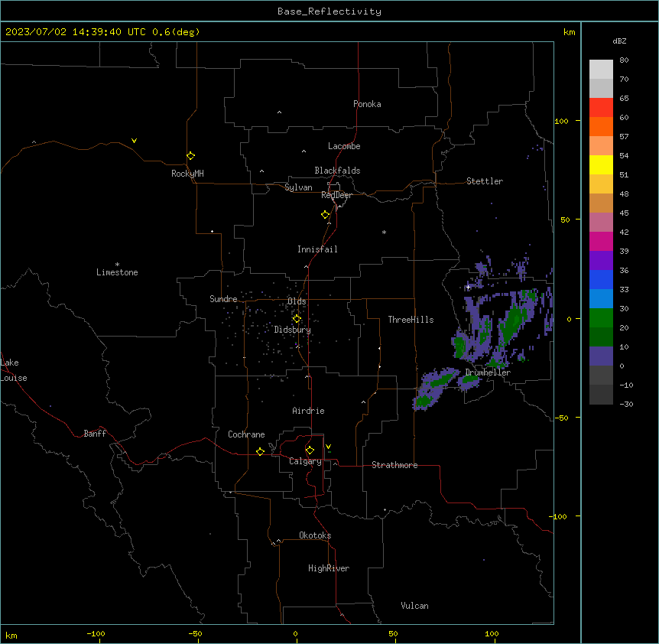Click the yellow V marker east of Calgary

click(328, 447)
